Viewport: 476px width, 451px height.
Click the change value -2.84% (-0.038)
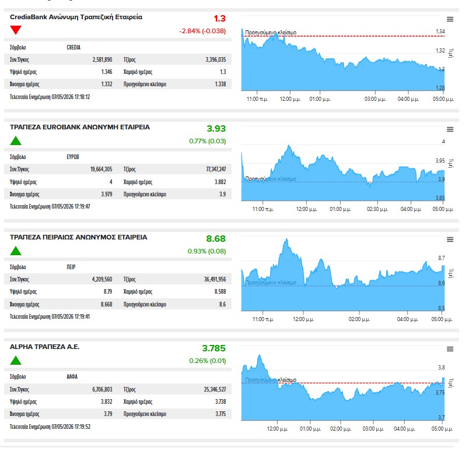(202, 31)
